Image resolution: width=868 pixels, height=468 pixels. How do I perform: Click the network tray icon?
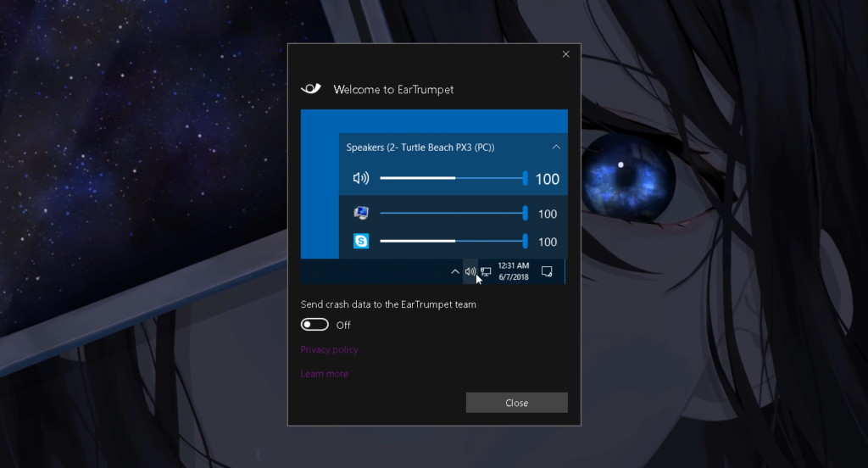click(486, 271)
